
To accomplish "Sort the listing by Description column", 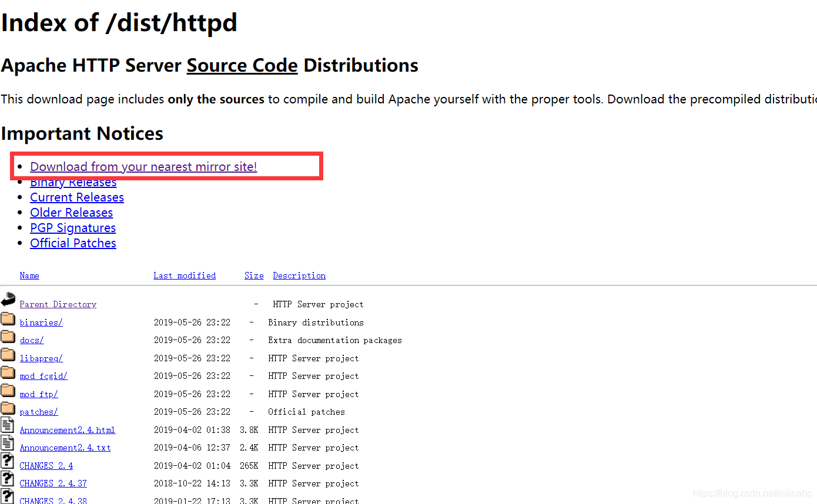I will [299, 275].
